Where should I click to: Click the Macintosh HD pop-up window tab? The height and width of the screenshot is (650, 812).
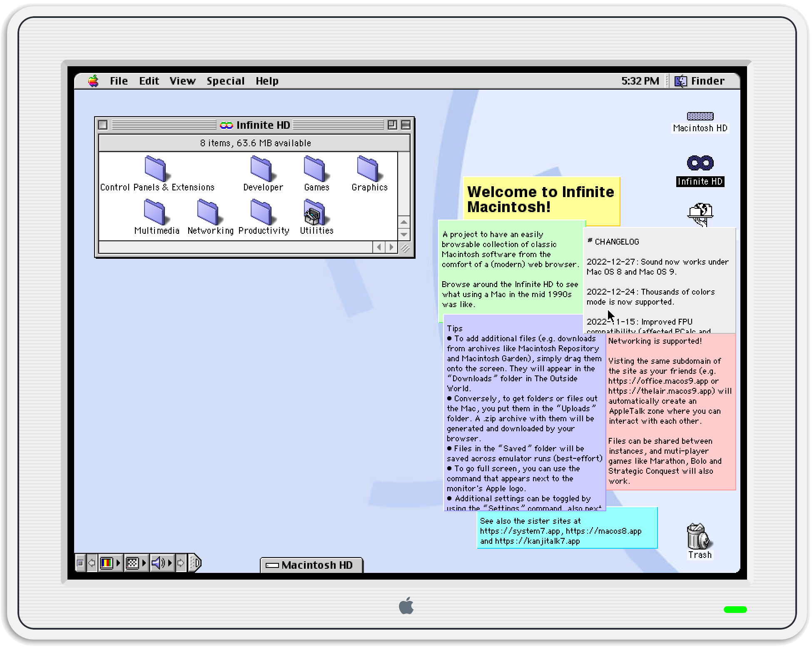[x=311, y=565]
